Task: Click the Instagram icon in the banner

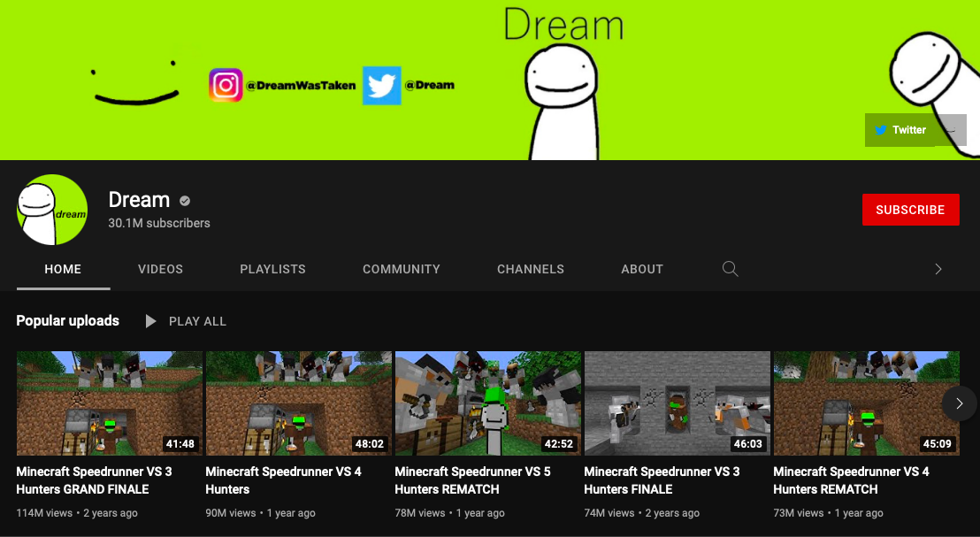Action: tap(226, 85)
